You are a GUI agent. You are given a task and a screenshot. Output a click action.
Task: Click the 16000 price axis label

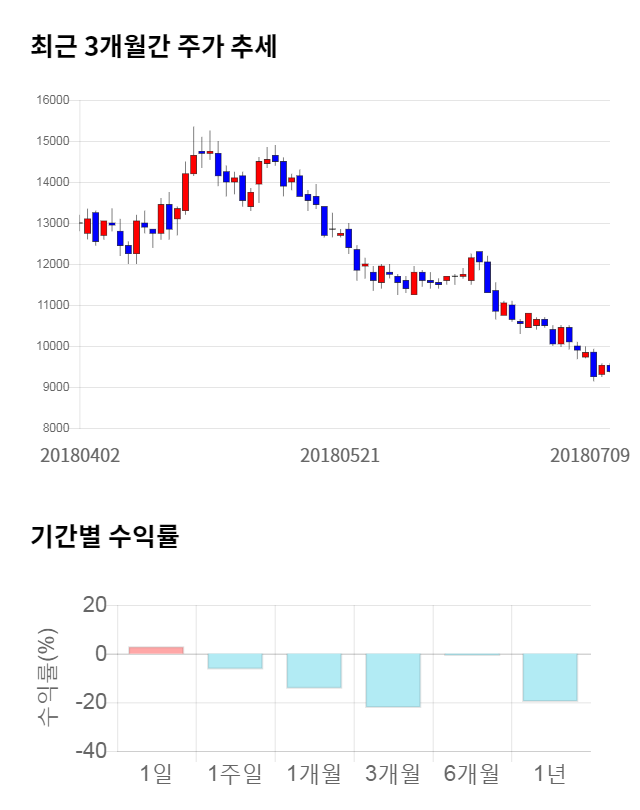coord(53,100)
